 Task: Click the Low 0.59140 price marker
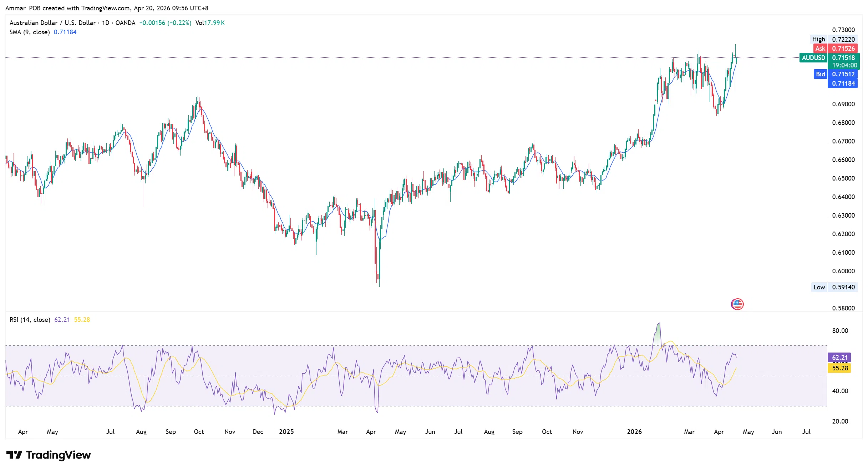[x=833, y=287]
